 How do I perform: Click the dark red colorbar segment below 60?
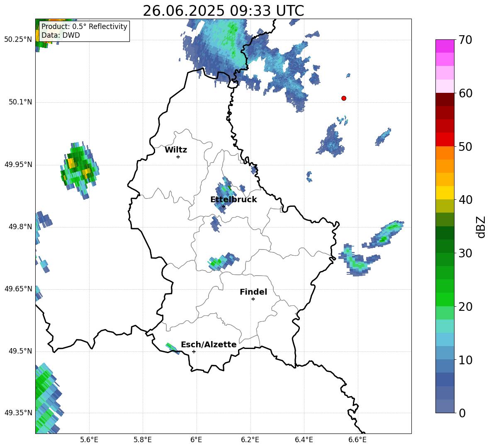(445, 99)
